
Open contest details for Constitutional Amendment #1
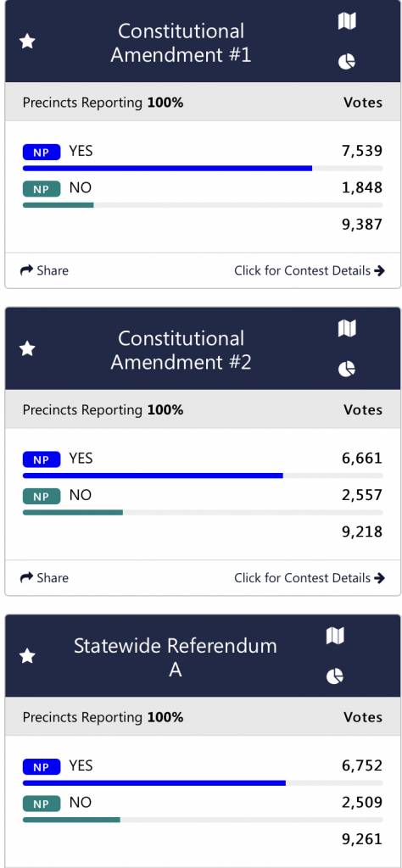pos(310,270)
